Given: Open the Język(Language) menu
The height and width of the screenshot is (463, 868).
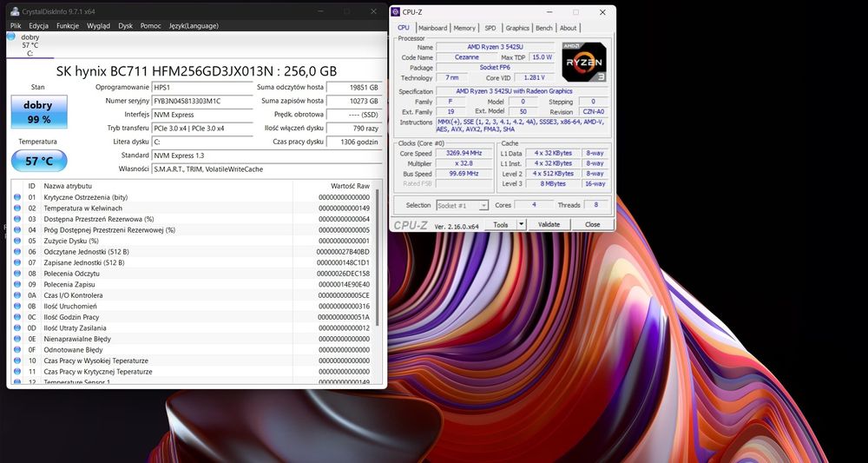Looking at the screenshot, I should 194,25.
